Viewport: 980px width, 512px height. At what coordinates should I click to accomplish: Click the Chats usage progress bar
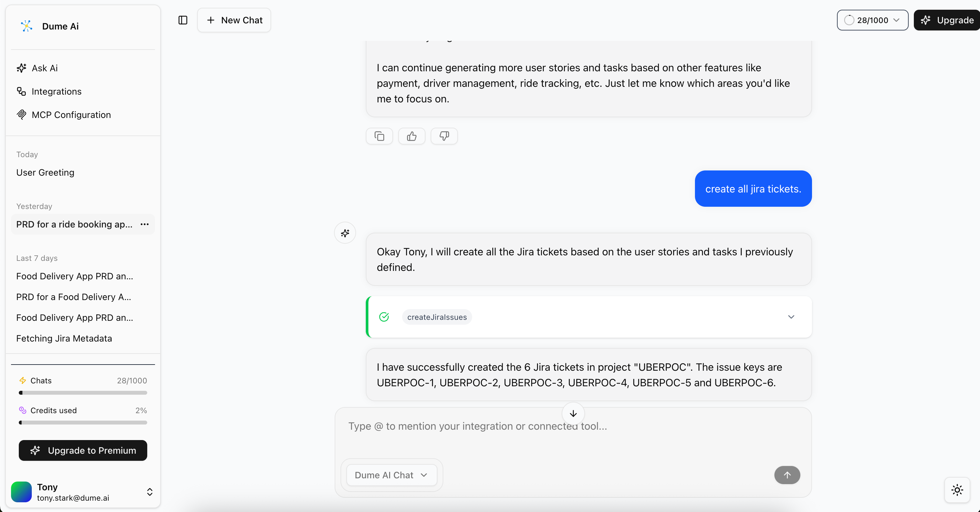(83, 393)
